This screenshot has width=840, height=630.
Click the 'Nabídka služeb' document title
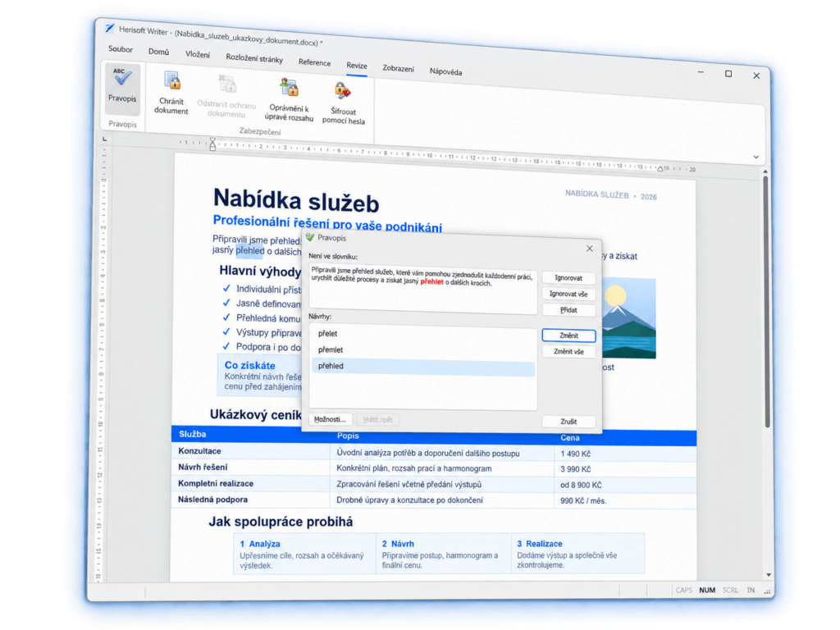point(296,202)
